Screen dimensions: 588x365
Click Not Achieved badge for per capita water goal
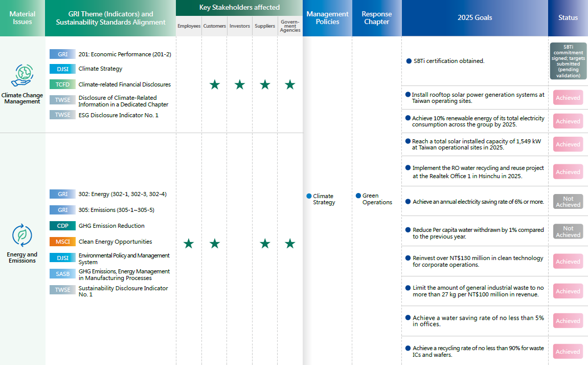click(x=568, y=231)
